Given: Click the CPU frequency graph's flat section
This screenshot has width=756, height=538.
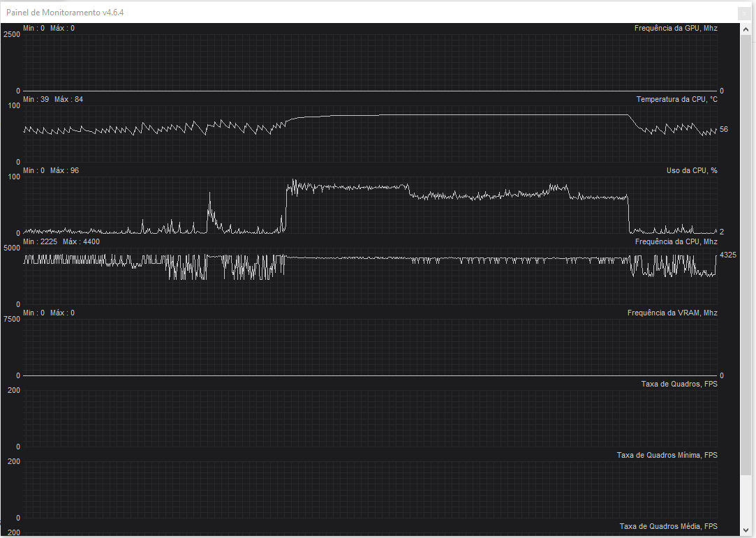Looking at the screenshot, I should [347, 258].
